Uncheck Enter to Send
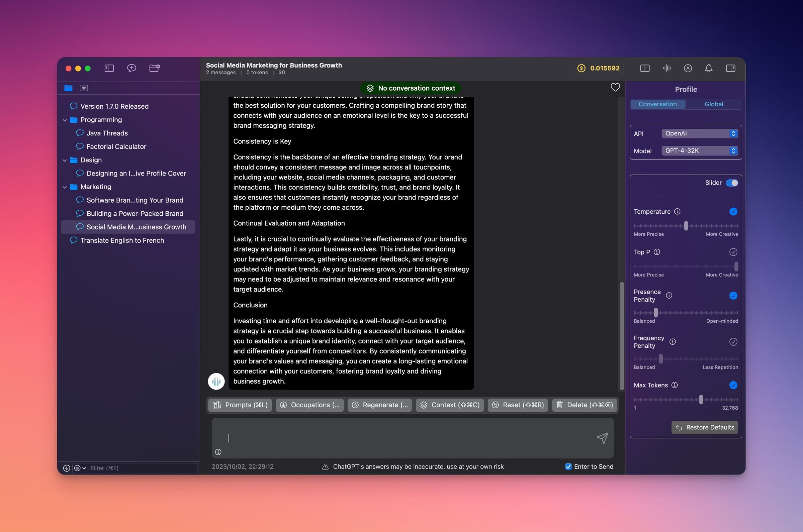 click(568, 466)
